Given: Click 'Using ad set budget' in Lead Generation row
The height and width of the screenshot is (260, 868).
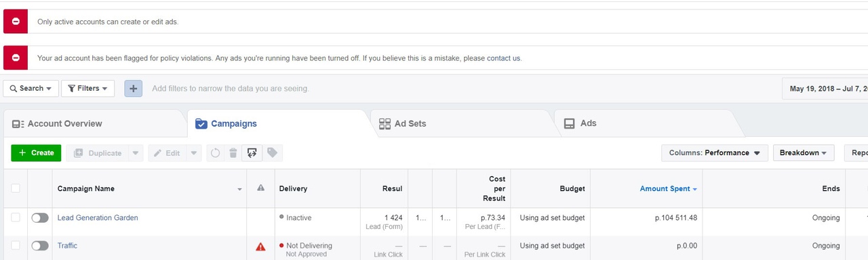Looking at the screenshot, I should (552, 218).
